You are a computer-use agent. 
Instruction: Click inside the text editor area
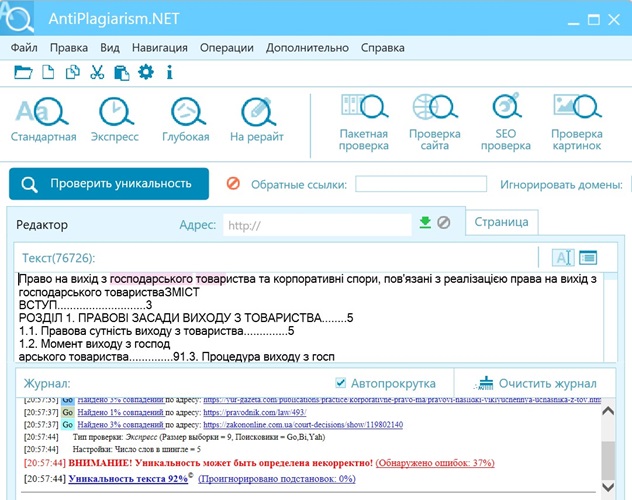[x=309, y=317]
